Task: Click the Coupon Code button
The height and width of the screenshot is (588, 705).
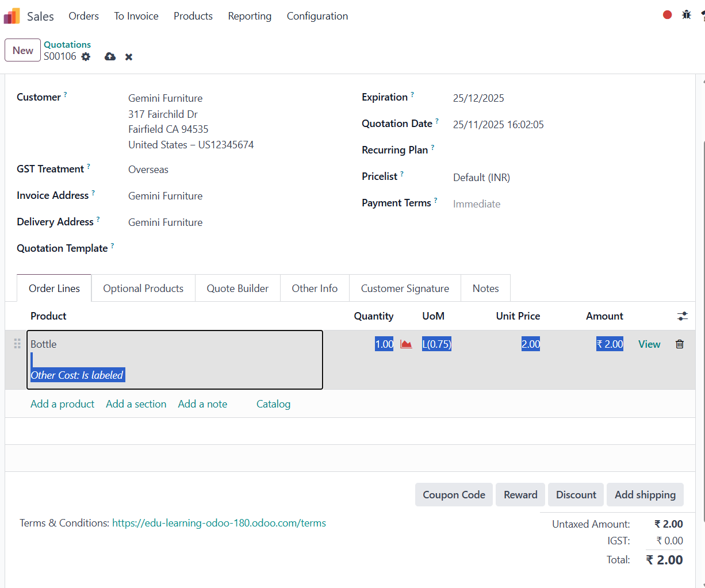Action: pyautogui.click(x=454, y=495)
